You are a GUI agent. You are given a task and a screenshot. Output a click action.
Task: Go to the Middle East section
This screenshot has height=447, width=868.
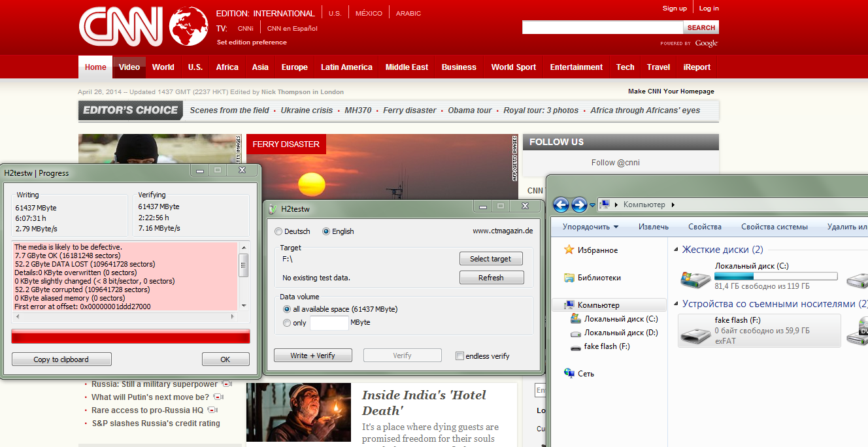[407, 67]
